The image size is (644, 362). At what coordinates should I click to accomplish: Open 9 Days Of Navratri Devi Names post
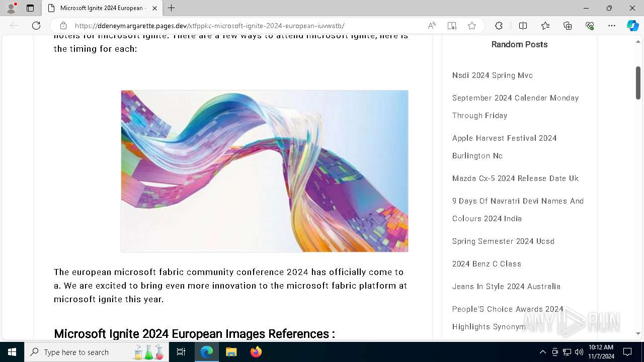518,210
